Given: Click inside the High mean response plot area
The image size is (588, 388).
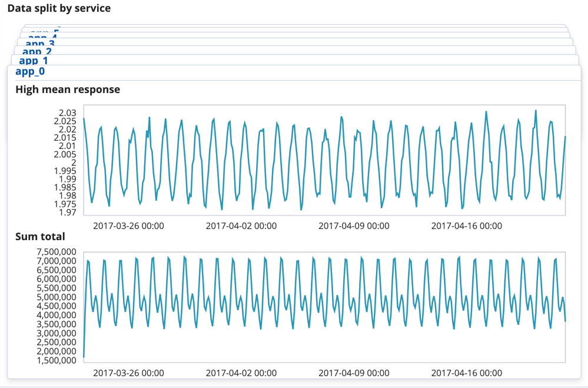Looking at the screenshot, I should tap(324, 159).
